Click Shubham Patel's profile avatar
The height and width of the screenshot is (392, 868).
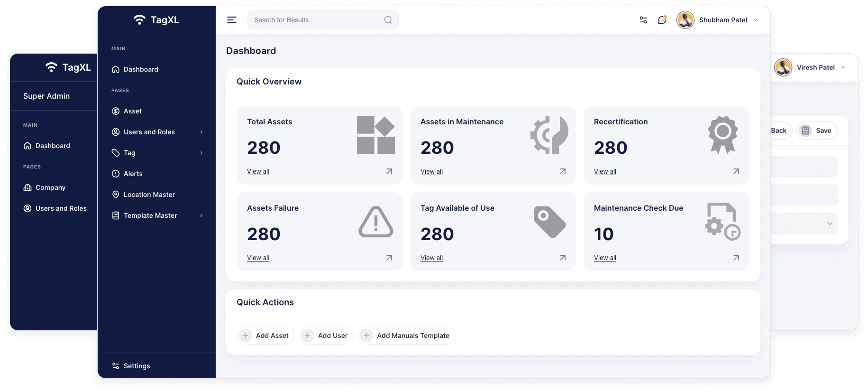pyautogui.click(x=685, y=20)
